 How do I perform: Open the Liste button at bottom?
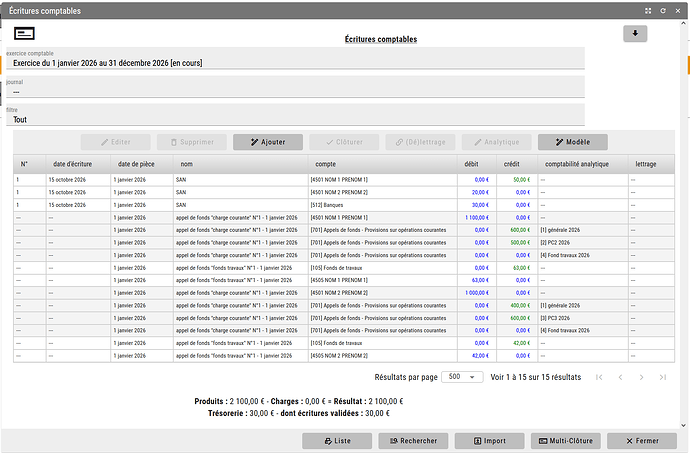point(337,441)
